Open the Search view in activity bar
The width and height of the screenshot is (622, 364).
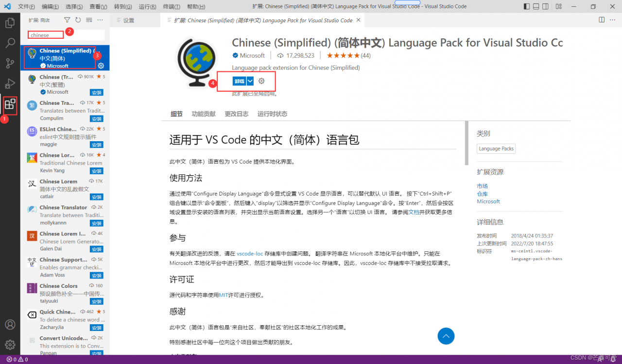pos(10,43)
